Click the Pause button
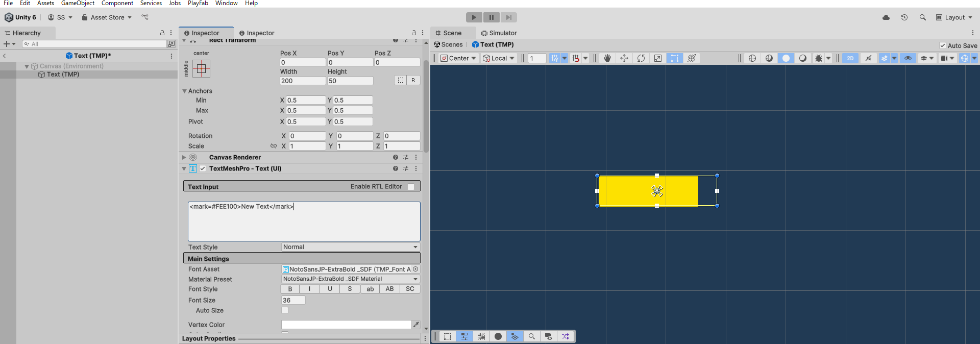Screen dimensions: 980x344 point(492,17)
